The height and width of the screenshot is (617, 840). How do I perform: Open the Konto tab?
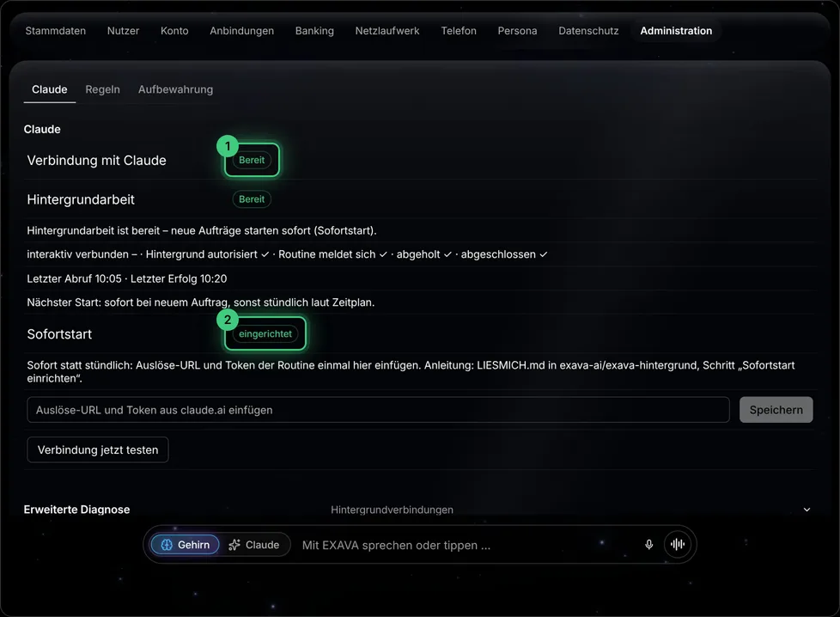(174, 31)
